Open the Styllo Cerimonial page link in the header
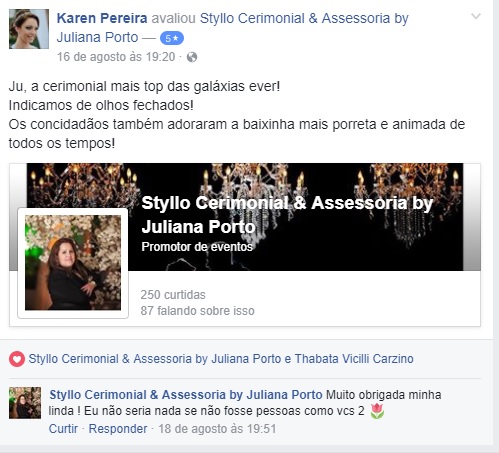 [x=232, y=28]
